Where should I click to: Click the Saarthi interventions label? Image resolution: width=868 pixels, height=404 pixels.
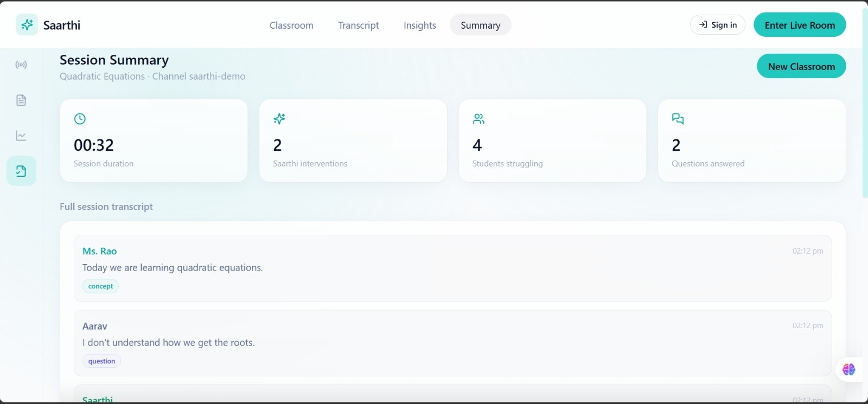(x=310, y=164)
